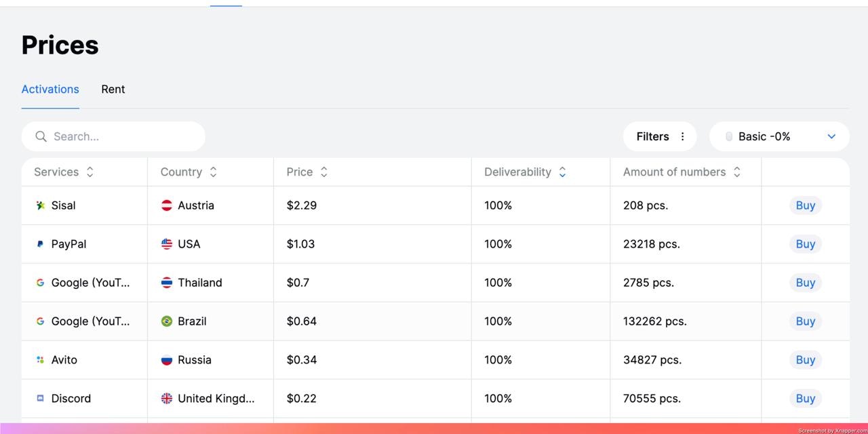Click the Austria country name

(x=196, y=205)
